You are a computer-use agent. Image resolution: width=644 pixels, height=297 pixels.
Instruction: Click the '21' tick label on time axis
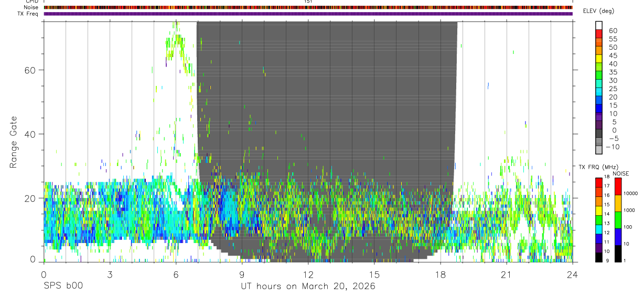(506, 274)
